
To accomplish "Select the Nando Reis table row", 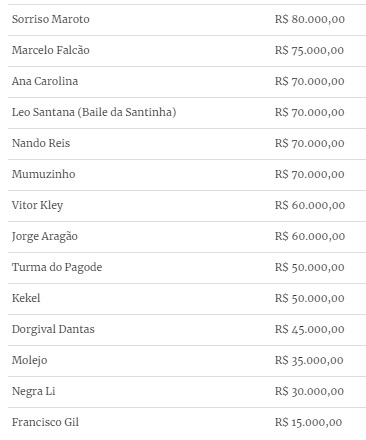I will pyautogui.click(x=187, y=144).
